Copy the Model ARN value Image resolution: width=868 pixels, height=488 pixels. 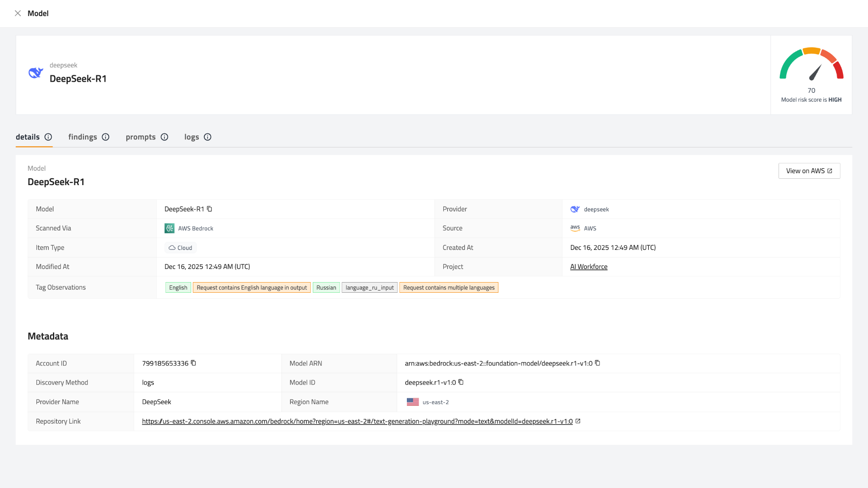pyautogui.click(x=598, y=363)
